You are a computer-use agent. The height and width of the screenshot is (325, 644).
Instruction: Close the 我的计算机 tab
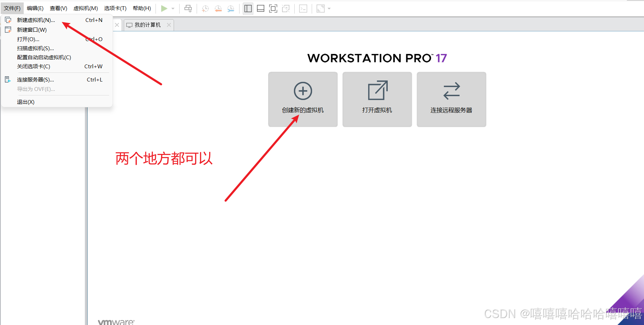point(169,25)
